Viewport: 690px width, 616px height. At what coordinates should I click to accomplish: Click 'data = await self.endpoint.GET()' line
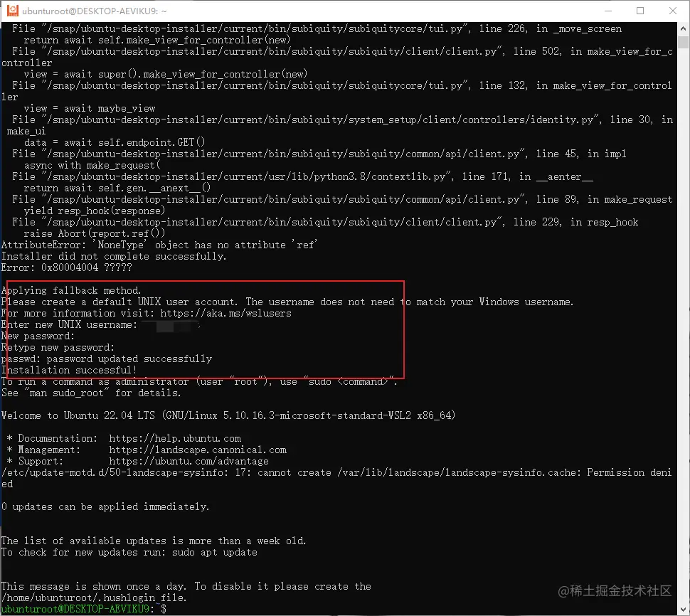[115, 142]
